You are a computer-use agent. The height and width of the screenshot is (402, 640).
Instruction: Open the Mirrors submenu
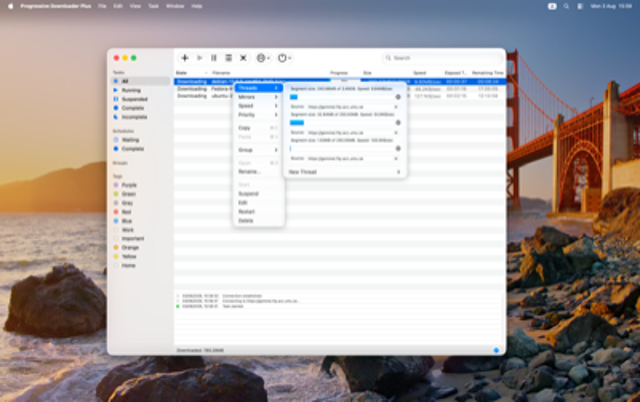tap(258, 97)
